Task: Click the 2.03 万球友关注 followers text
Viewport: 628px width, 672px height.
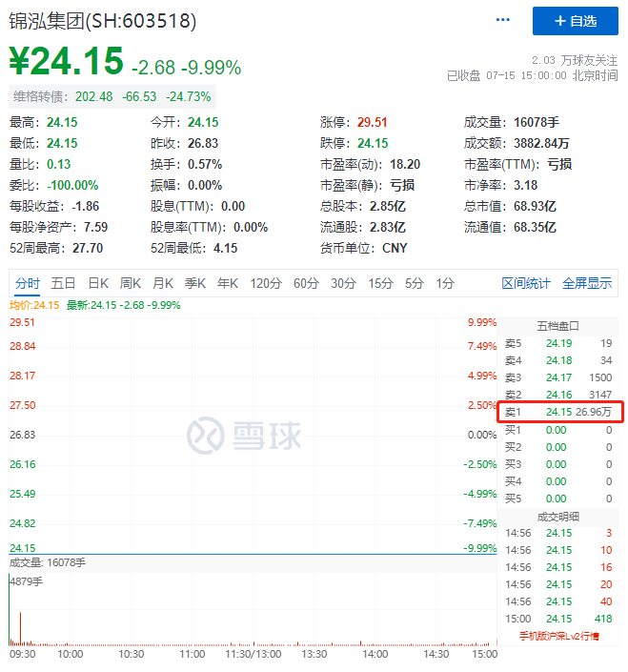Action: coord(575,60)
